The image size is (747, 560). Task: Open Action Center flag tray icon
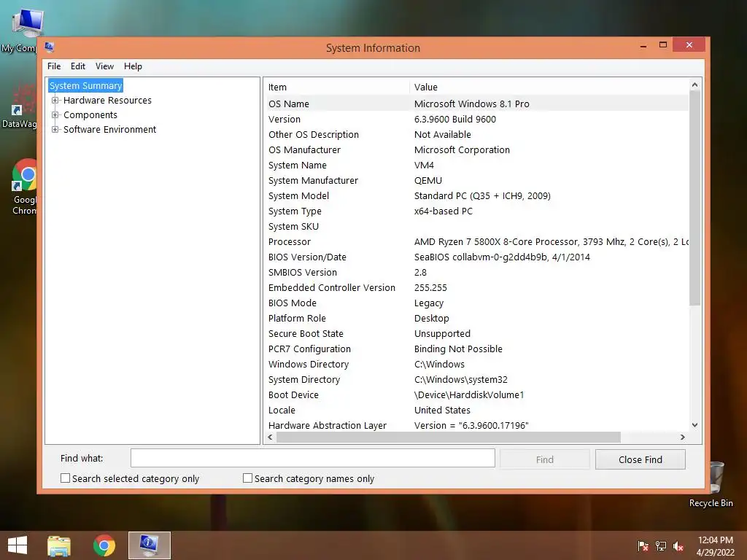click(x=643, y=546)
